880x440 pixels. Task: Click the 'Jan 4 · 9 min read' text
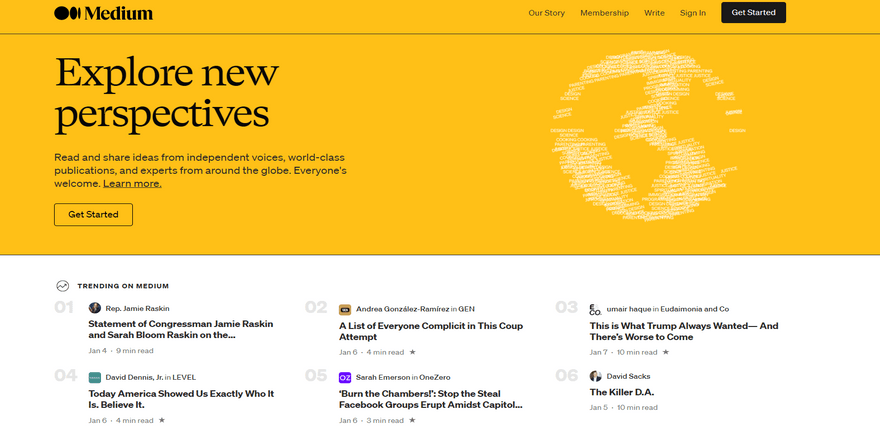coord(121,351)
